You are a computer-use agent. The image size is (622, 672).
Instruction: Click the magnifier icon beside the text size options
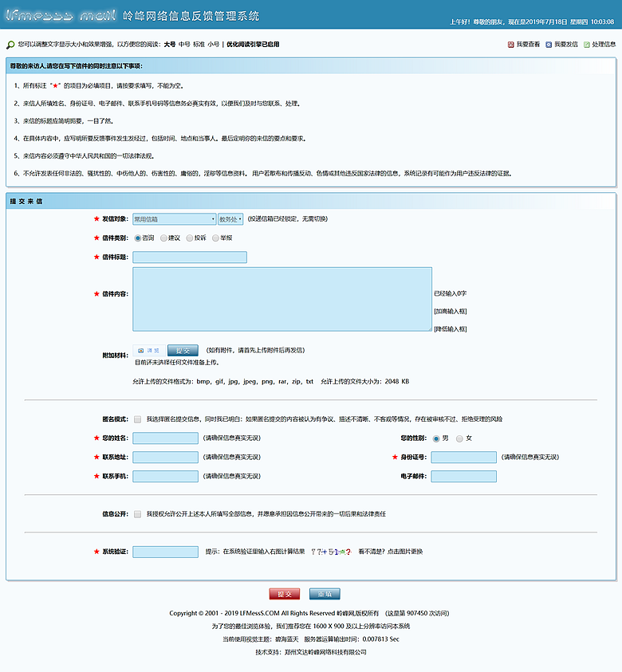tap(10, 45)
